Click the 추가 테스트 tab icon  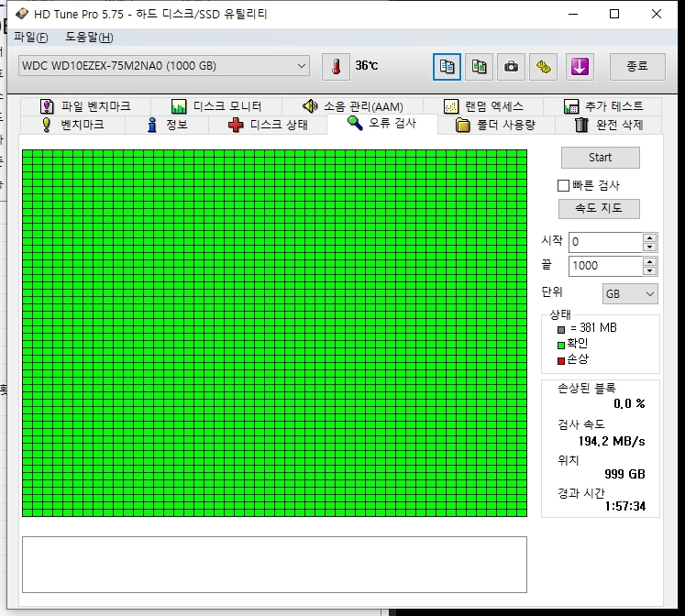tap(571, 106)
